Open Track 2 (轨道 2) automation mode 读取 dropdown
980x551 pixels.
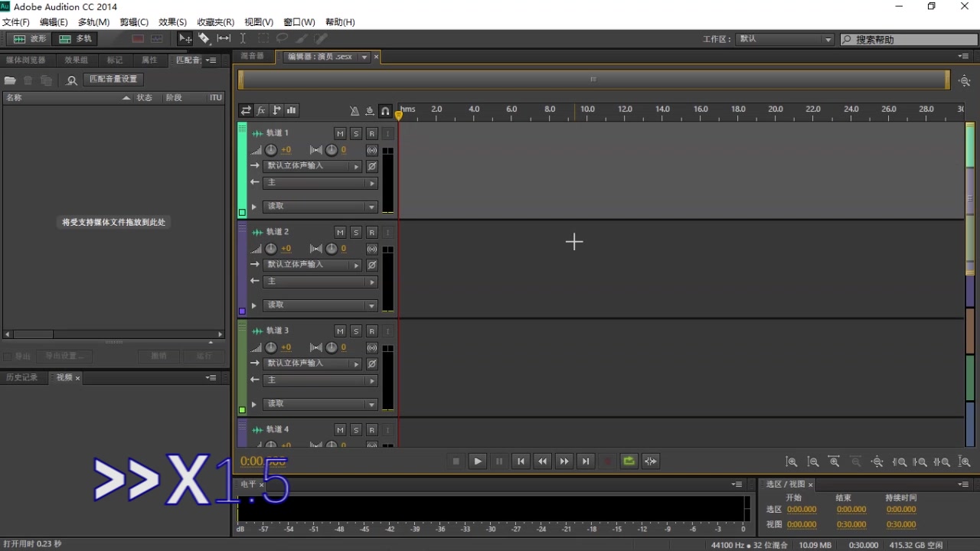tap(320, 305)
